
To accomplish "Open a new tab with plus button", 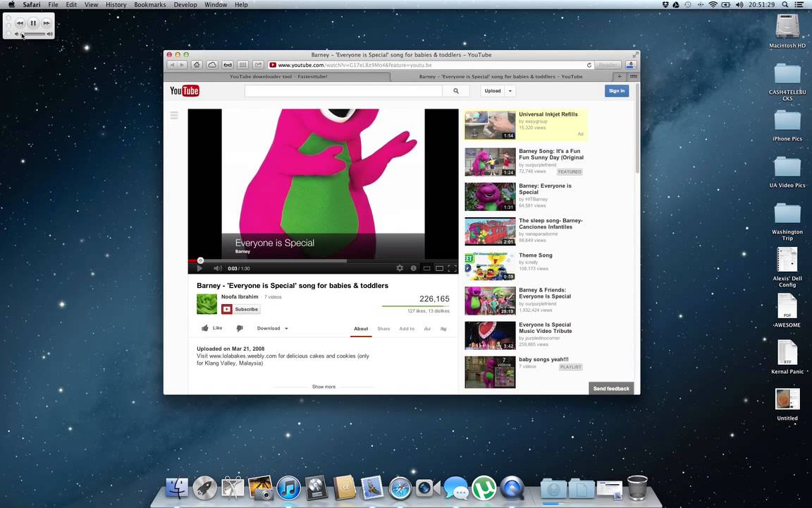I will click(x=620, y=76).
